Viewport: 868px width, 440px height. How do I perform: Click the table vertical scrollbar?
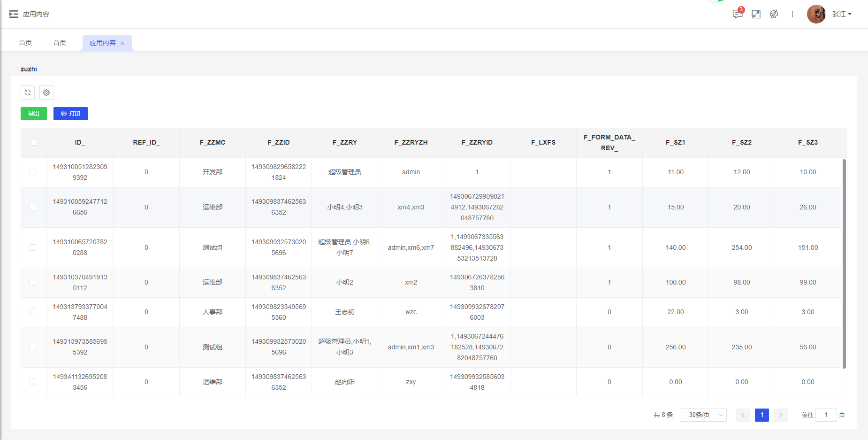(844, 263)
